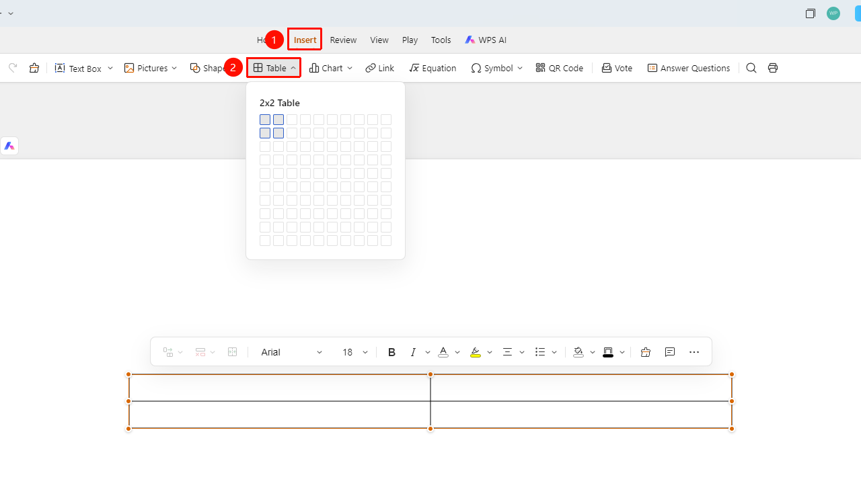Open the Symbol dropdown
Screen dimensions: 861x504
pos(520,68)
